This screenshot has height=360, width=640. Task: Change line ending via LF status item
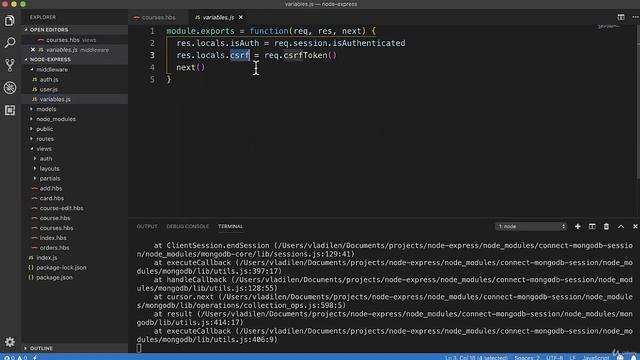point(573,358)
